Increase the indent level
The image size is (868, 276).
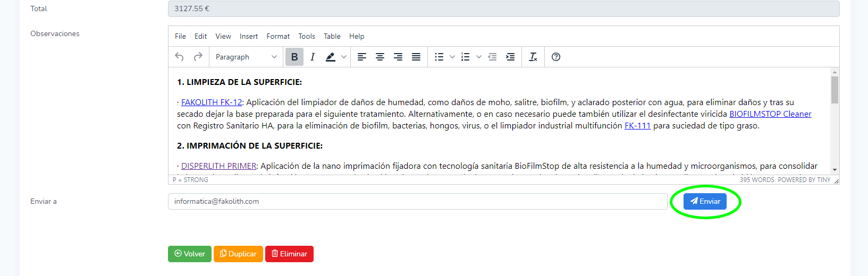510,57
